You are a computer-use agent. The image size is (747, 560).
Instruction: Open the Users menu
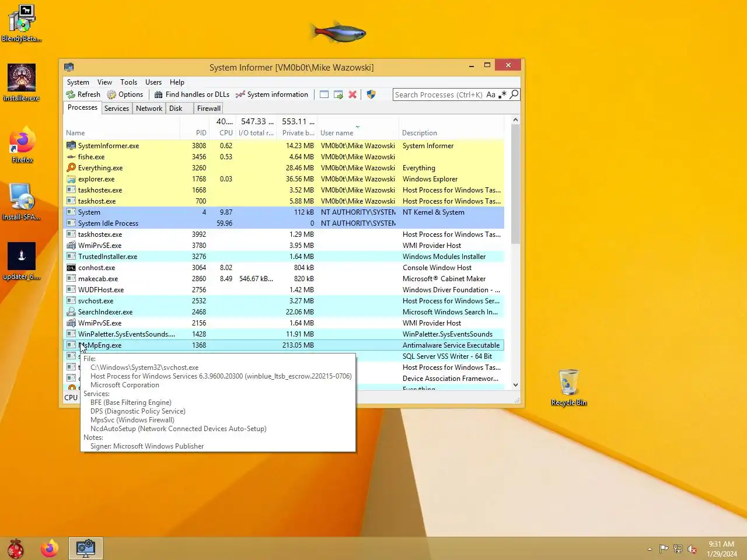153,82
